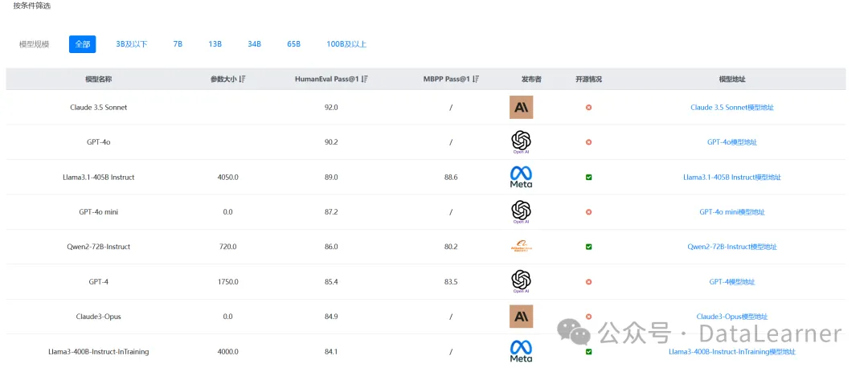Click the 模型地址 column header

pos(732,79)
